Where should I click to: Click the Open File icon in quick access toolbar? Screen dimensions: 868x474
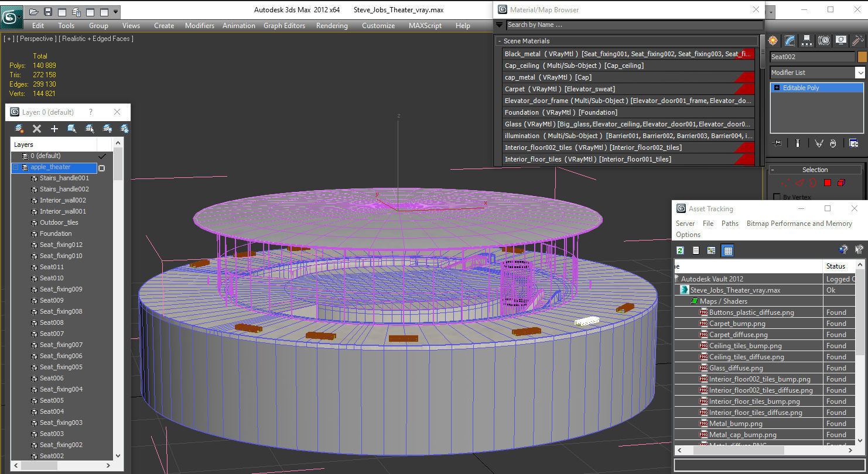[34, 12]
